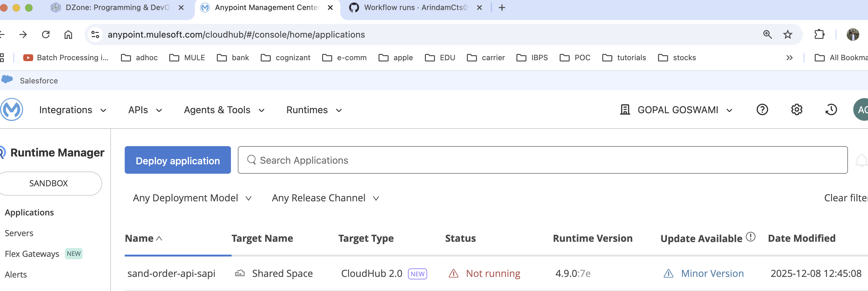
Task: Click the Minor Version warning triangle icon
Action: tap(668, 273)
